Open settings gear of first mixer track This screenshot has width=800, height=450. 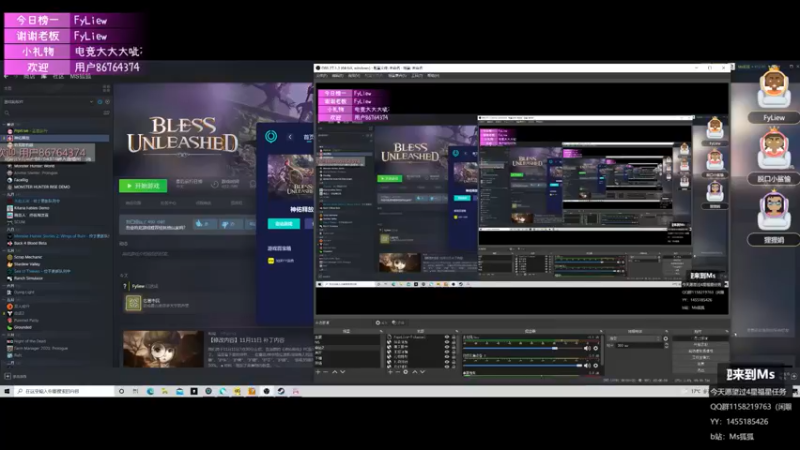(595, 348)
